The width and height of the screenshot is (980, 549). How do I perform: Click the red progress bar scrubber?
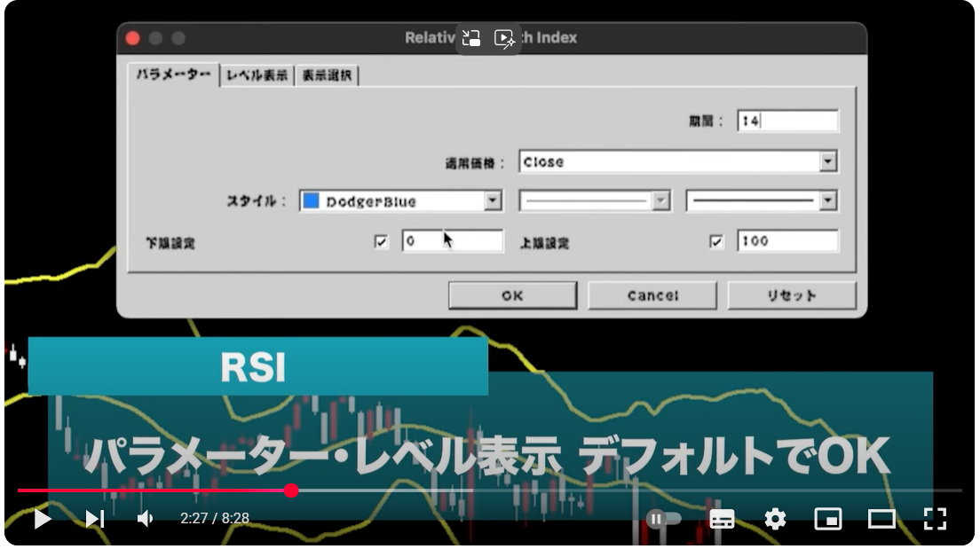click(291, 491)
